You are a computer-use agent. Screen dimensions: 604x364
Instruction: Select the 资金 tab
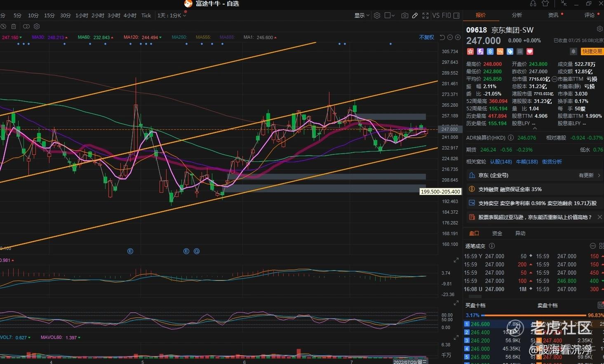pyautogui.click(x=497, y=233)
